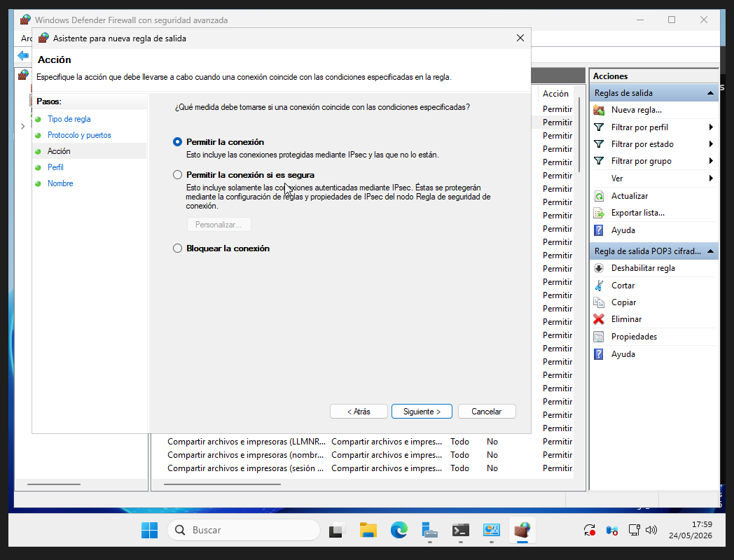
Task: Go back with '< Atrás' button
Action: click(359, 411)
